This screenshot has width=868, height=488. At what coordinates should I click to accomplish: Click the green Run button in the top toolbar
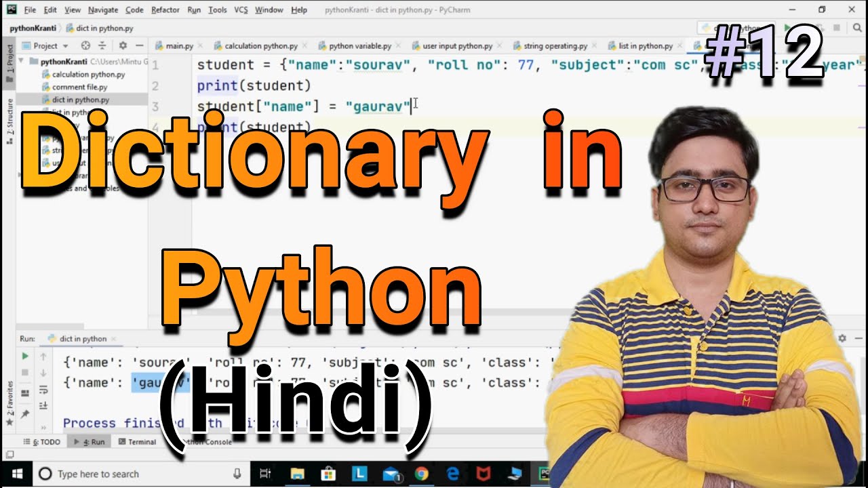tap(787, 28)
